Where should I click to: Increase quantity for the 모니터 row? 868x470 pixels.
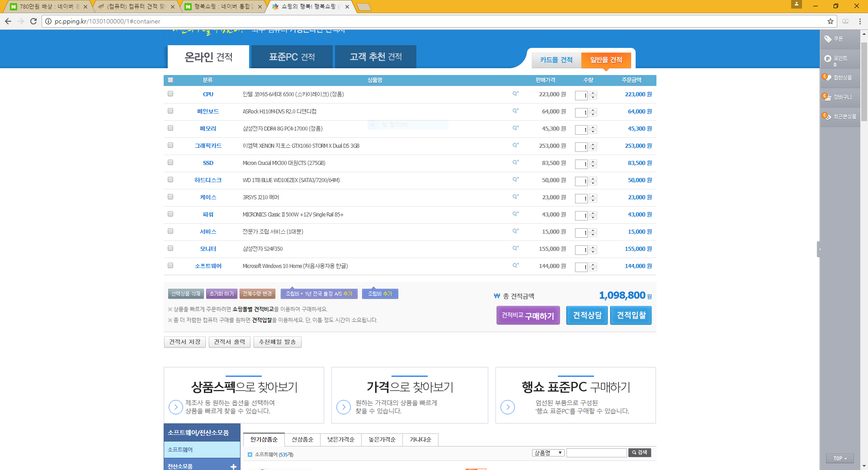(x=593, y=247)
